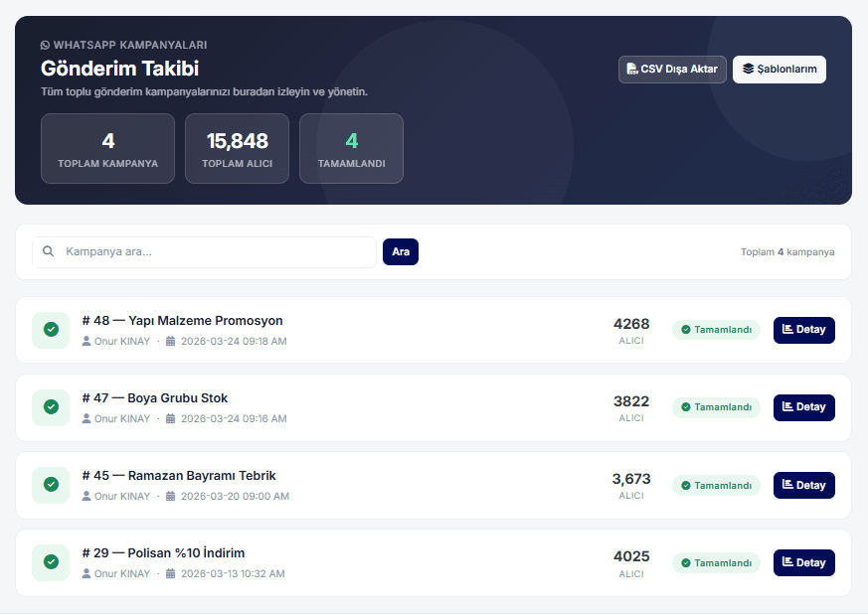Click the Toplam Kampanya stat card
868x615 pixels.
pyautogui.click(x=107, y=149)
